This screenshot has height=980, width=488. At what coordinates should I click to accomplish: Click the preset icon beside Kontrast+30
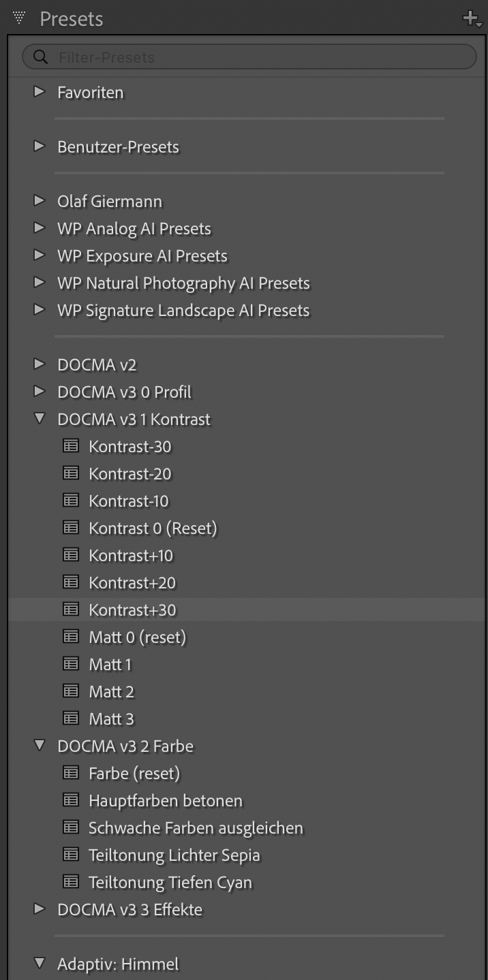[x=71, y=610]
